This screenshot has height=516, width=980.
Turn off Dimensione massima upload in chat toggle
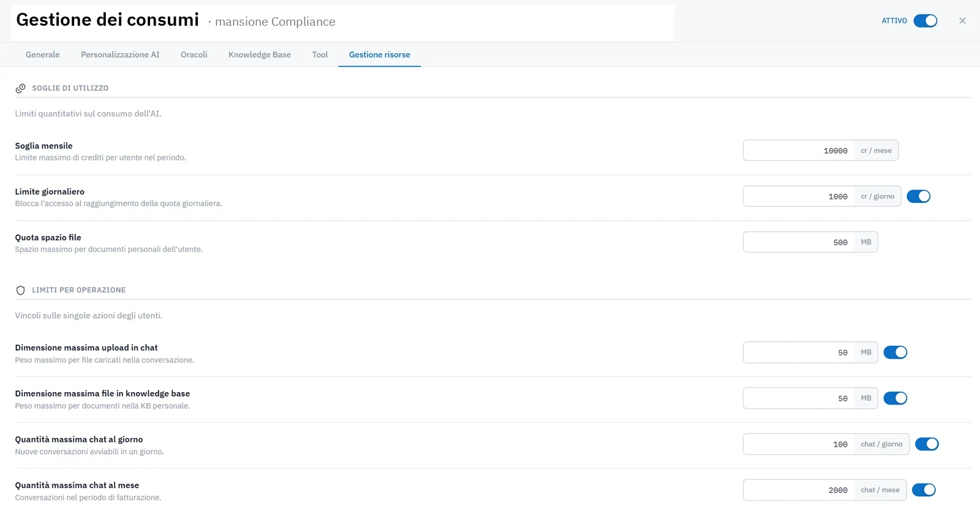click(895, 352)
